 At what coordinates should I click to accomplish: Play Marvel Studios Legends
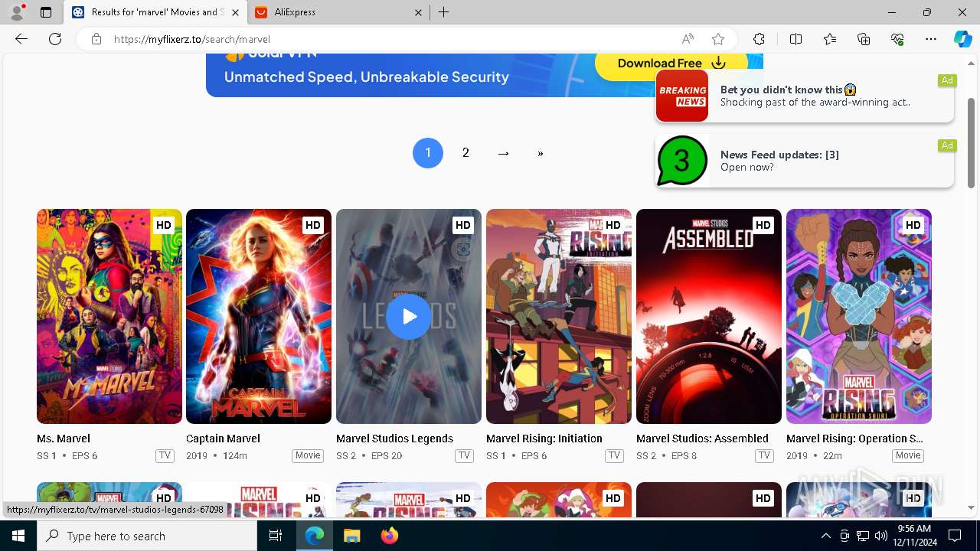tap(409, 316)
